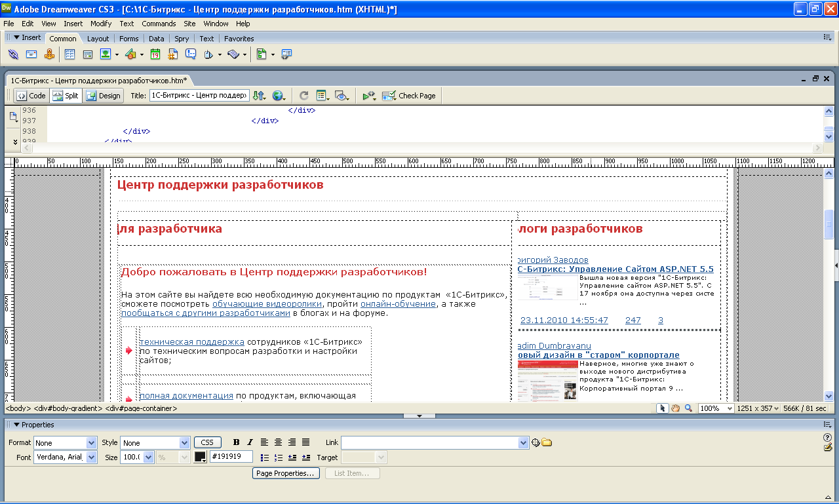This screenshot has height=504, width=839.
Task: Select the Zoom magnifier tool
Action: coord(688,408)
